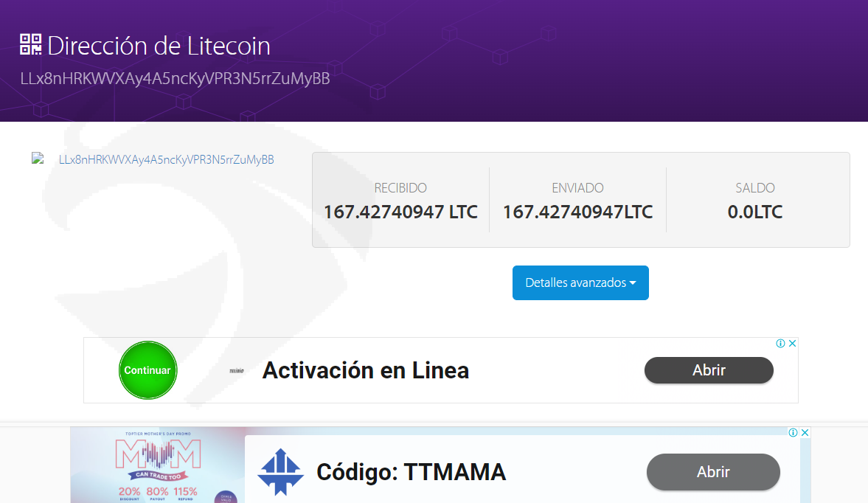Select the RECIBIDO amount 167.42740947 LTC

400,212
